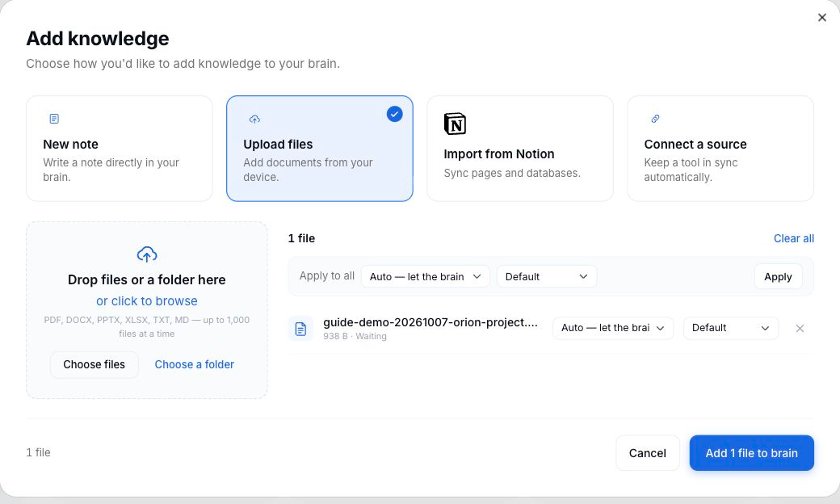Click the blue checkmark on Upload files

[x=394, y=114]
